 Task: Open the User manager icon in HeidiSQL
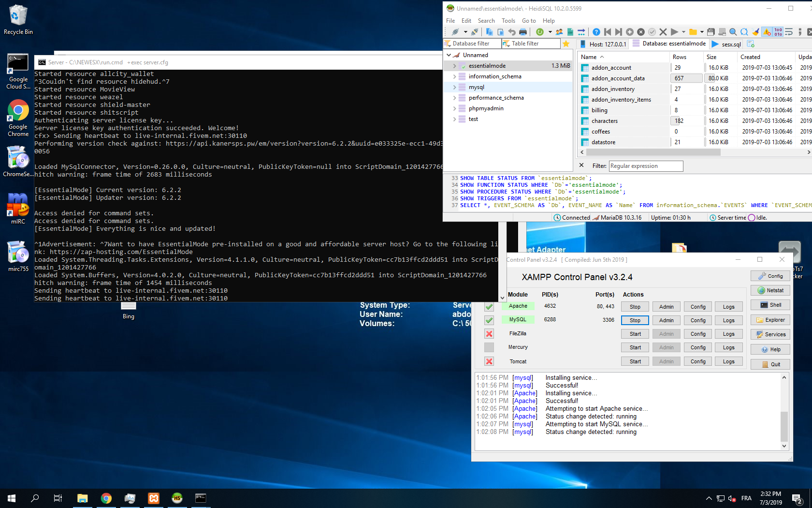tap(559, 32)
